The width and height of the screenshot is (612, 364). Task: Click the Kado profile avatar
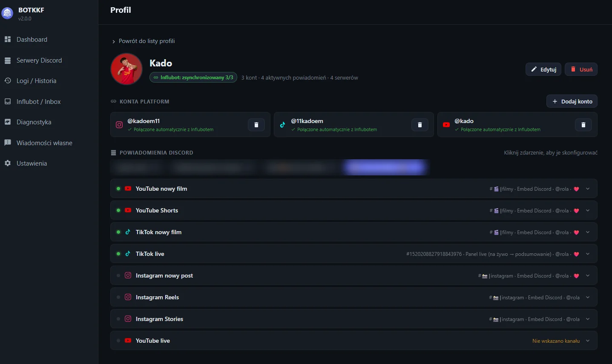[126, 69]
